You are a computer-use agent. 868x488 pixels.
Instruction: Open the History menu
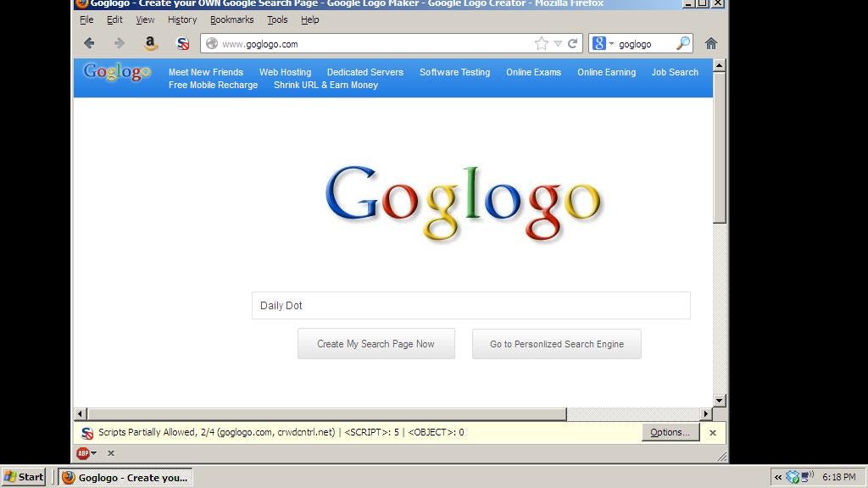[x=182, y=20]
